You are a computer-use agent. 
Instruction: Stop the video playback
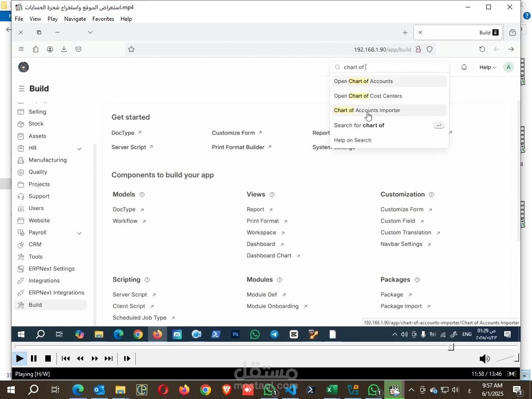click(48, 358)
